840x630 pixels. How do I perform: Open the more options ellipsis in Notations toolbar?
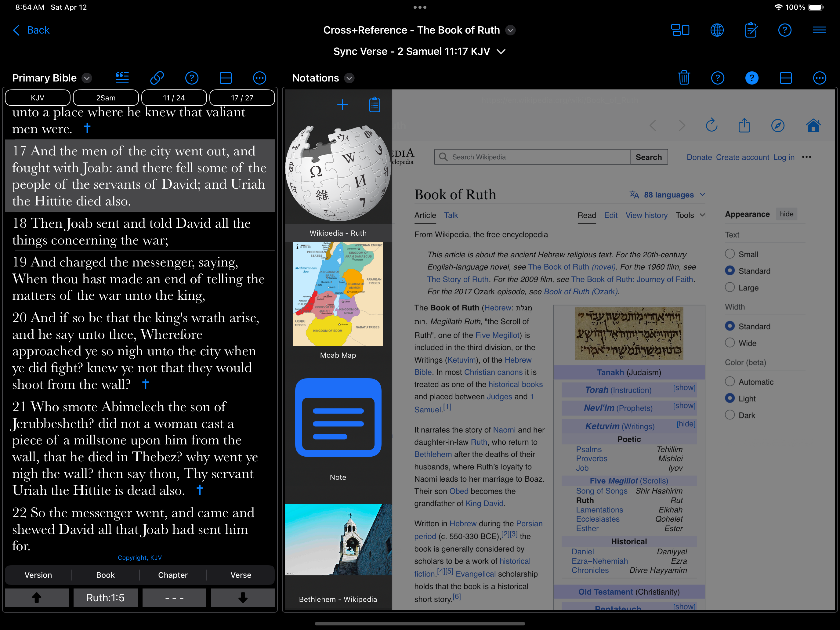pos(820,78)
